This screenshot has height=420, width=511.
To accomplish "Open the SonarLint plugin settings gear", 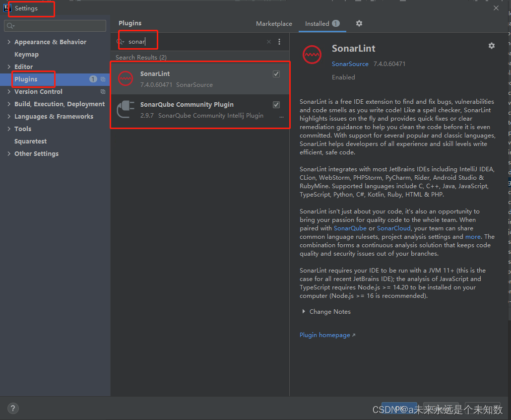I will [x=491, y=45].
